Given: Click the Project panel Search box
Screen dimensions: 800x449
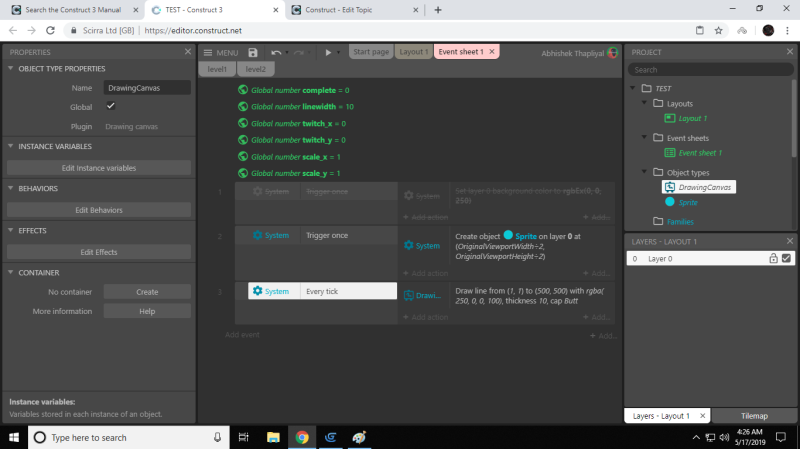Looking at the screenshot, I should (x=710, y=70).
